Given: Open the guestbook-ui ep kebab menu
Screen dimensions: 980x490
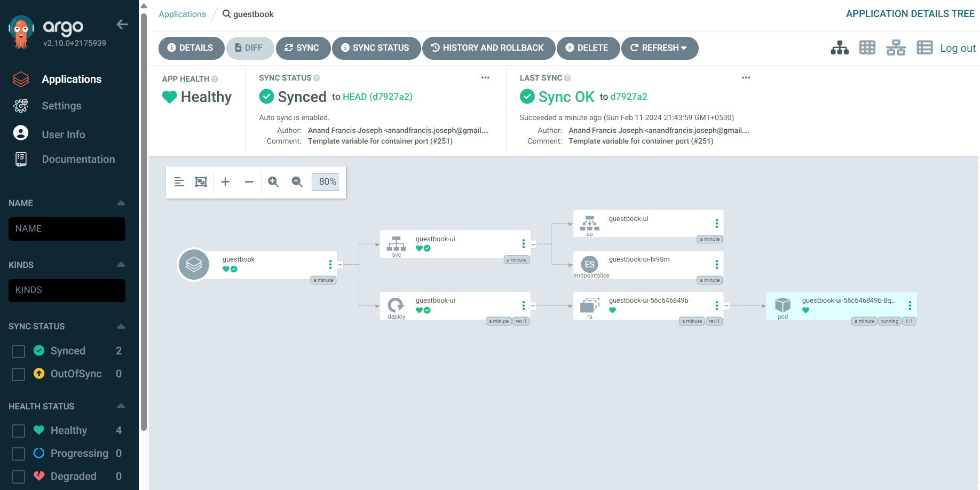Looking at the screenshot, I should [x=717, y=224].
